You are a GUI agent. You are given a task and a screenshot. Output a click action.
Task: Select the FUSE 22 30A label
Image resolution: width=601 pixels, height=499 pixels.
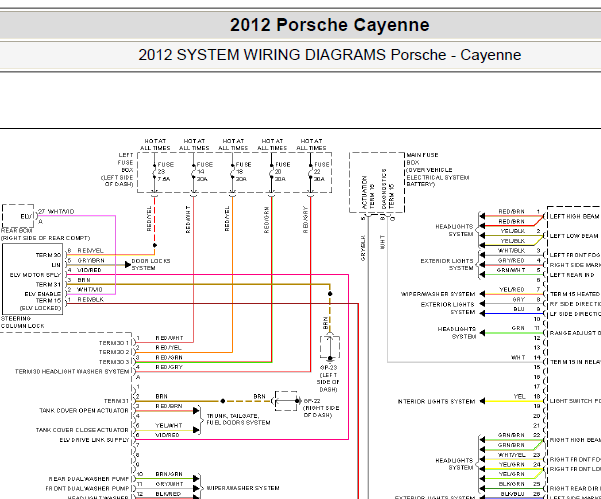[x=321, y=171]
